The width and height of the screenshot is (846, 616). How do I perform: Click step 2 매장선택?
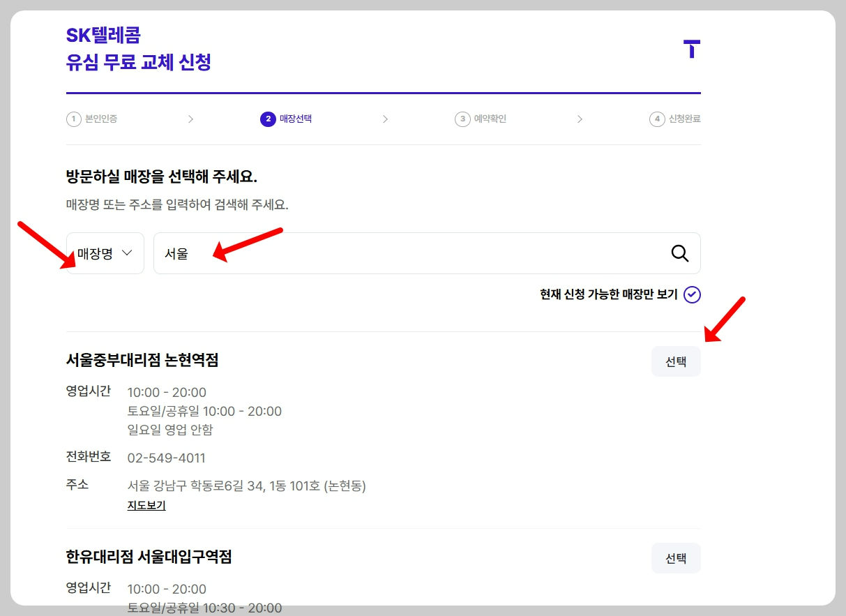pyautogui.click(x=286, y=119)
